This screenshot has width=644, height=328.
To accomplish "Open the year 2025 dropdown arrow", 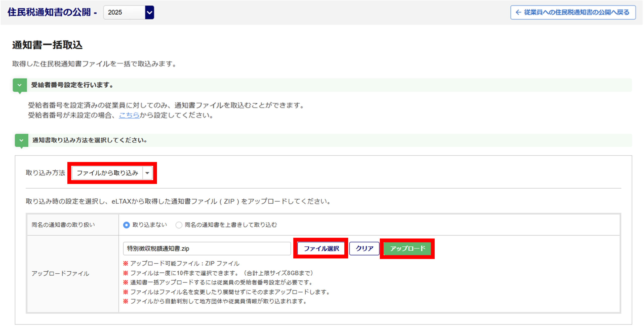I will pyautogui.click(x=149, y=12).
